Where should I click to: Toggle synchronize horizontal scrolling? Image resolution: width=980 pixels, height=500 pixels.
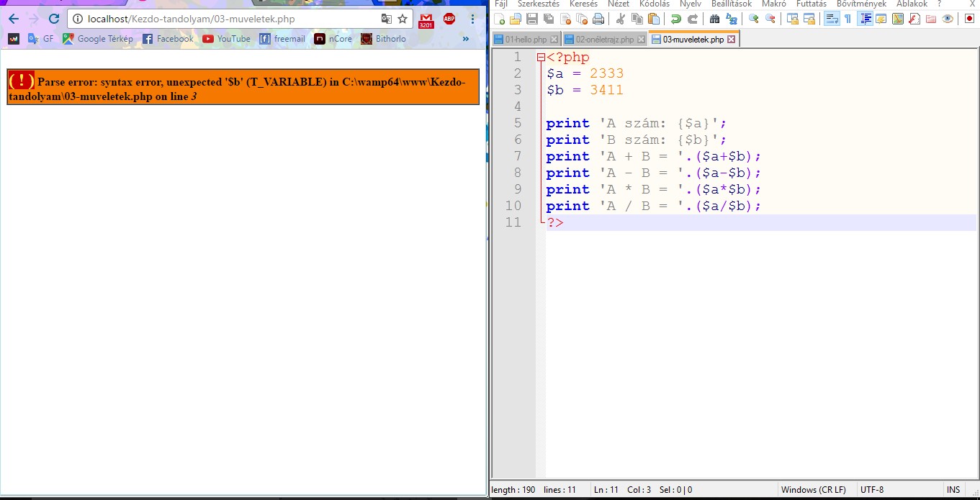pos(809,19)
